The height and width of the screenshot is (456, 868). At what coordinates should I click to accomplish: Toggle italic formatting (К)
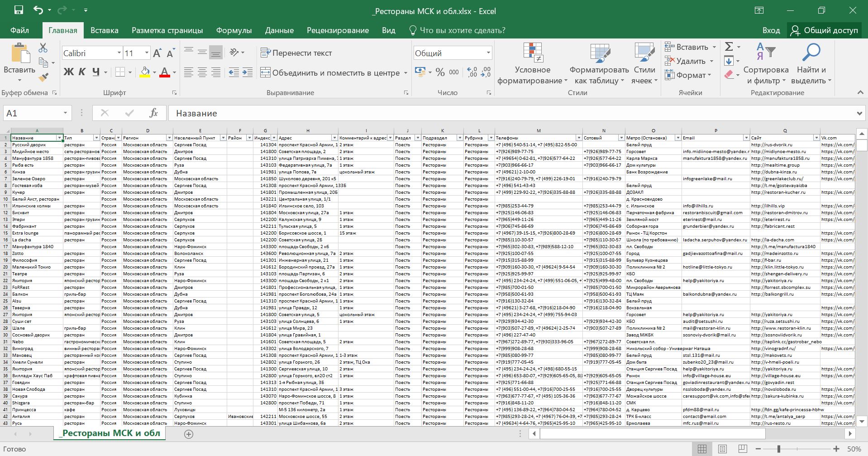tap(82, 72)
